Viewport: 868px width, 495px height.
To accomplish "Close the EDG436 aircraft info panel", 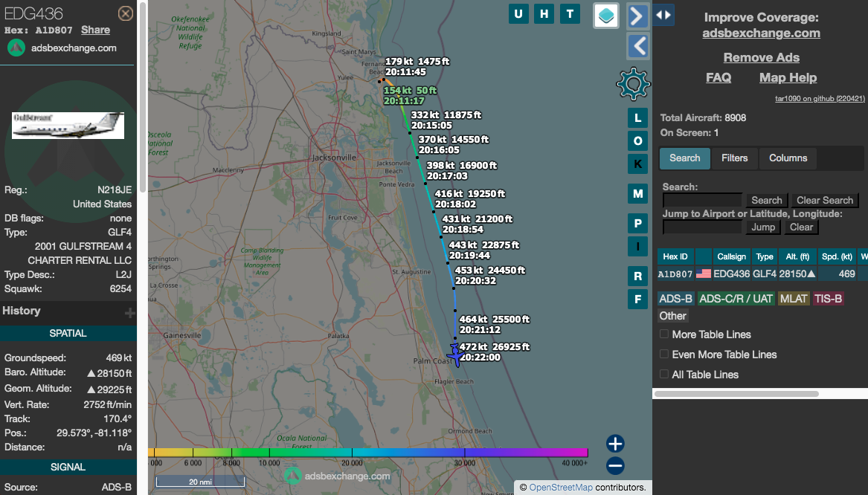I will click(x=126, y=13).
